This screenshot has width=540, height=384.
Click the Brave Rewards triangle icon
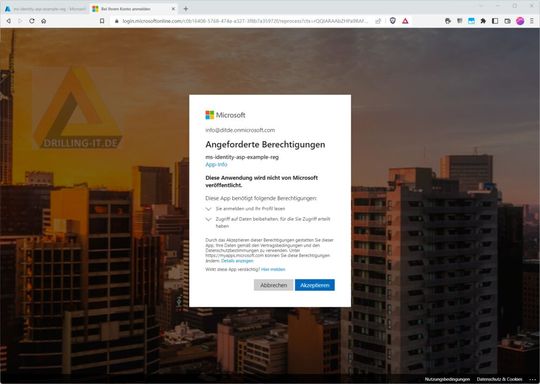coord(405,21)
